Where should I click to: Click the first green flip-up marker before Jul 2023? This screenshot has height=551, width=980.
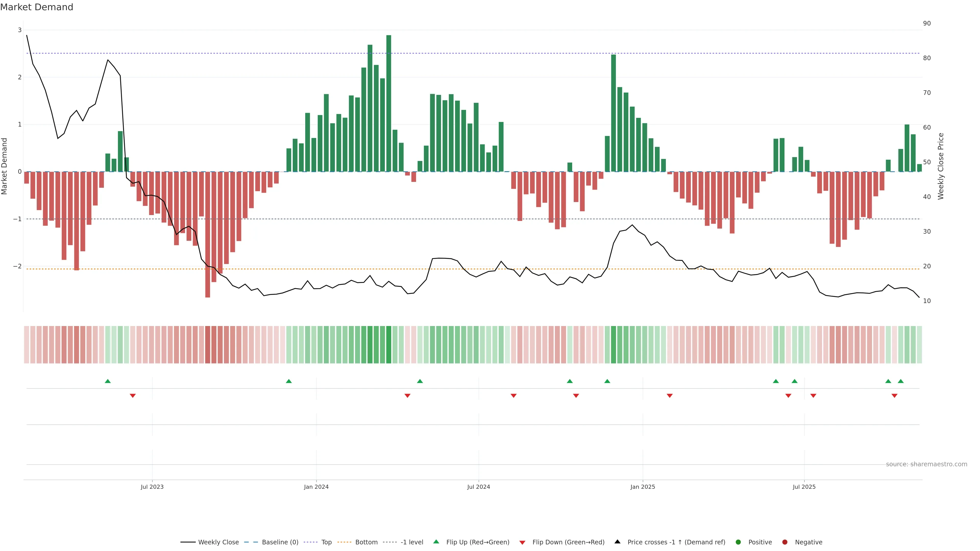pyautogui.click(x=108, y=381)
